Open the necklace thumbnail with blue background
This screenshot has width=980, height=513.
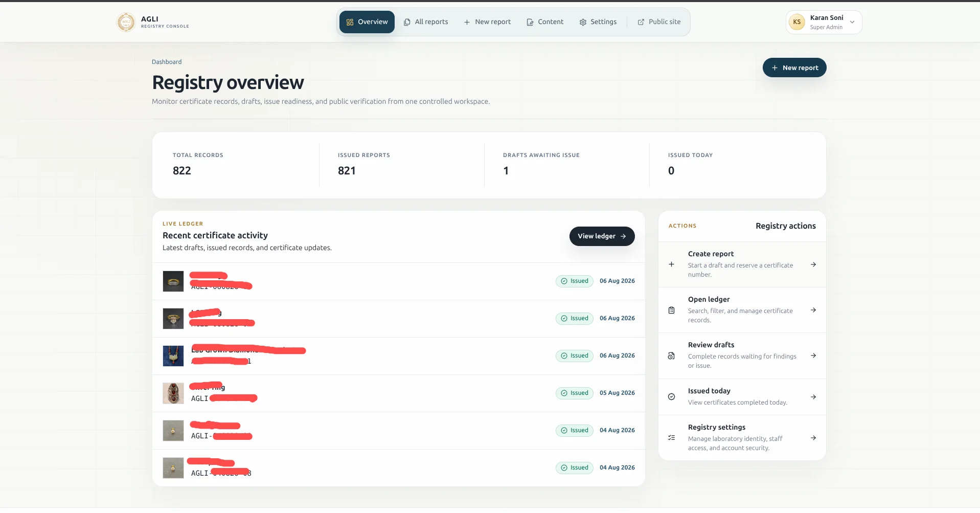173,356
